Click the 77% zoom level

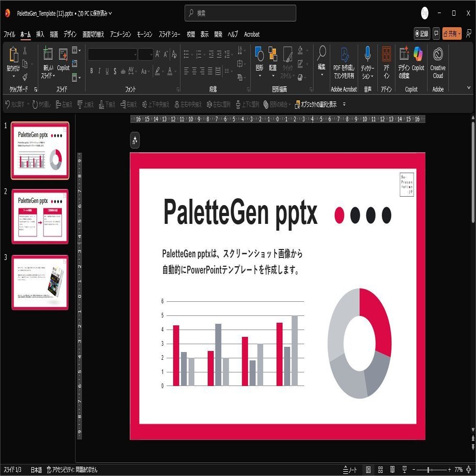click(458, 470)
